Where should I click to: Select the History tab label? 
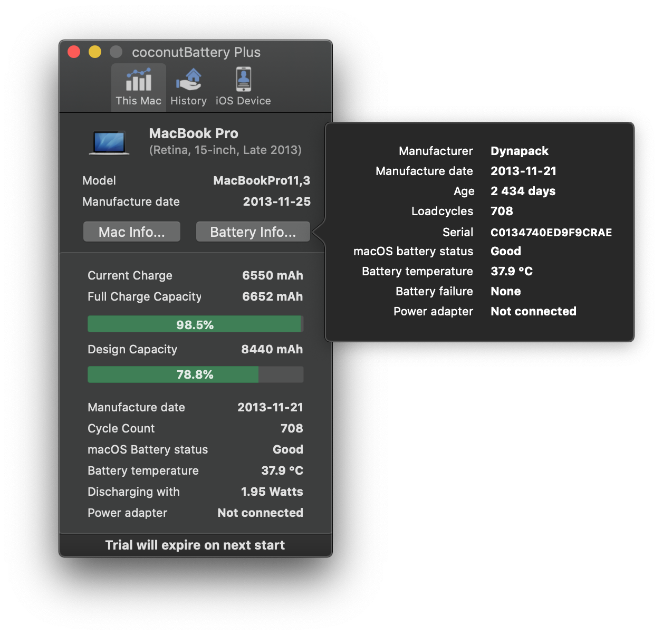coord(188,101)
